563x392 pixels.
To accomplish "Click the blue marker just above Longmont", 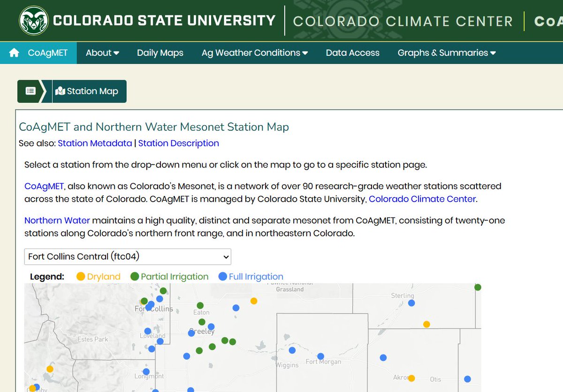I will 146,372.
